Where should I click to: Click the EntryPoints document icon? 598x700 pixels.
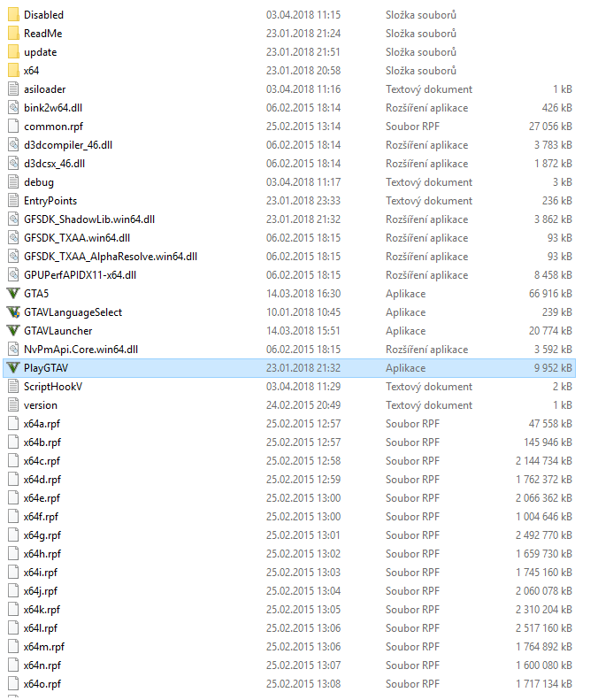13,201
